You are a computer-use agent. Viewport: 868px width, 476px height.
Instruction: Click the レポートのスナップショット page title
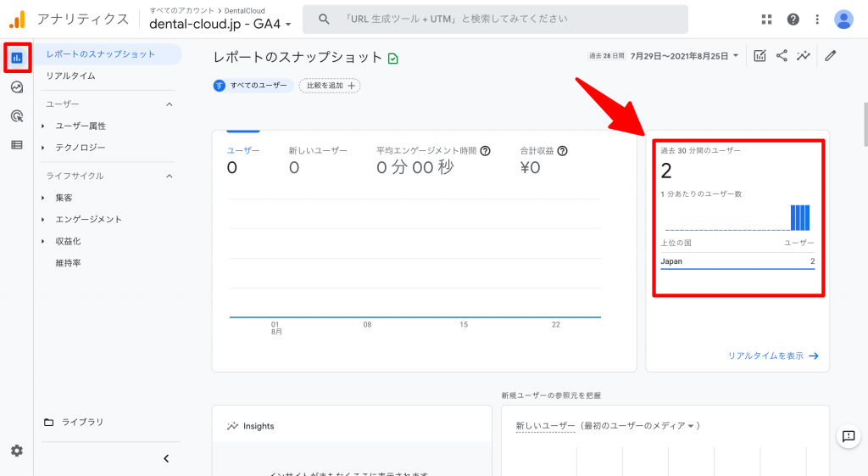pyautogui.click(x=298, y=58)
